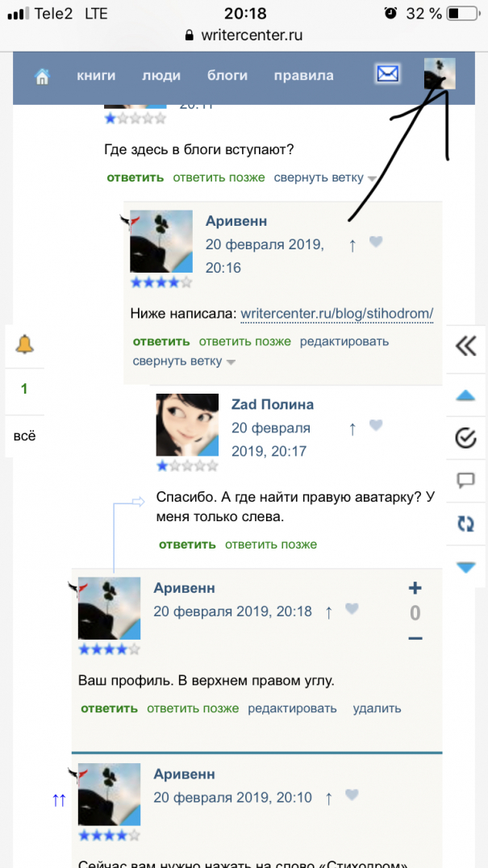The width and height of the screenshot is (488, 868).
Task: Toggle heart on Аривенн's 20:16 comment
Action: (x=376, y=241)
